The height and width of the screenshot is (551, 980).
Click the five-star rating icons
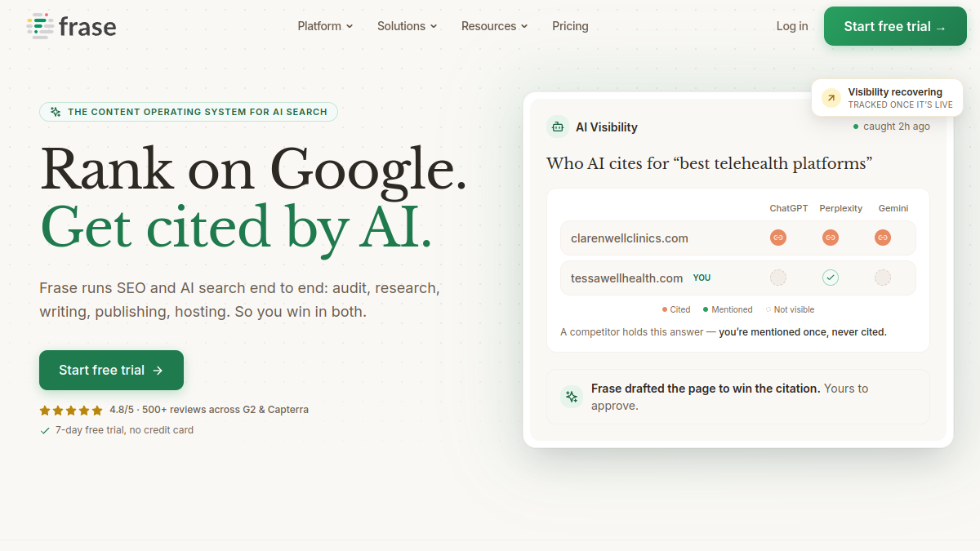coord(71,410)
